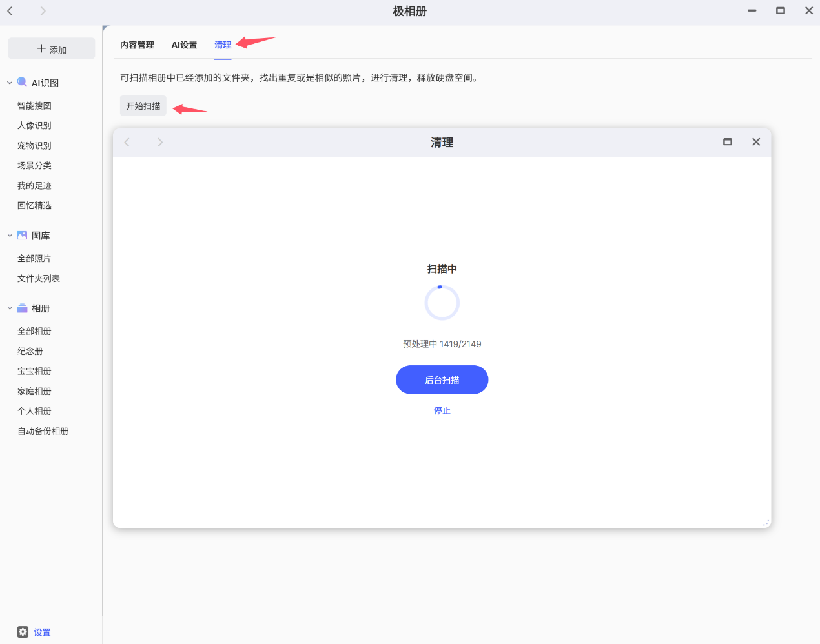Click the settings gear icon
Viewport: 820px width, 644px height.
pyautogui.click(x=23, y=632)
